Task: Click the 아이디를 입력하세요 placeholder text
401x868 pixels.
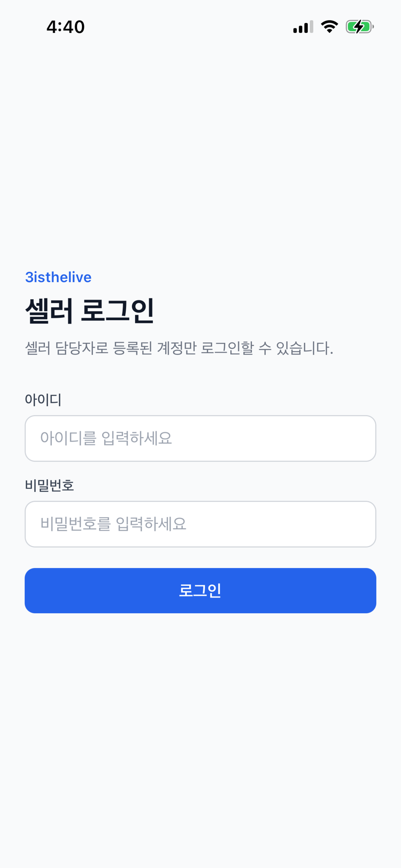Action: [106, 439]
